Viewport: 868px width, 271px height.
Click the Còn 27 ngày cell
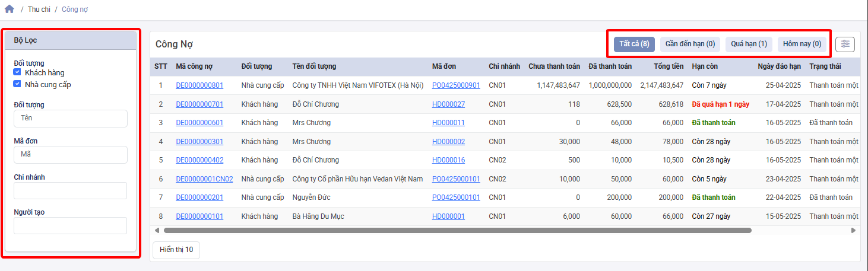711,216
